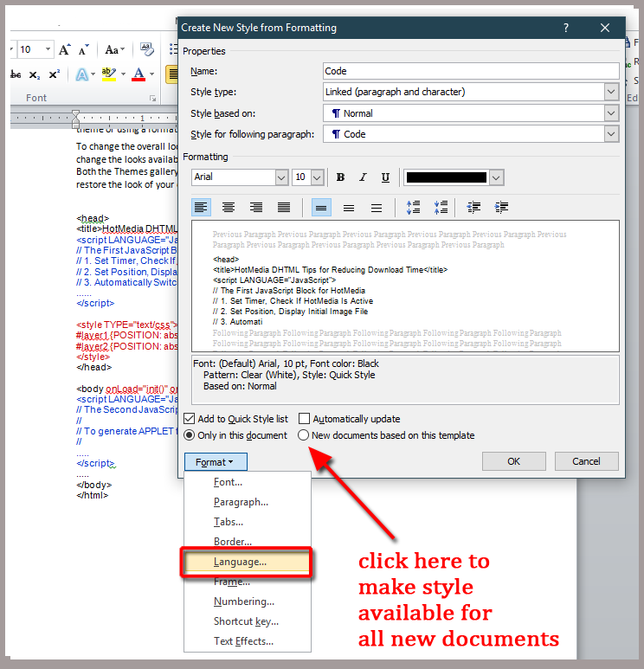
Task: Shrink font size in Word ribbon
Action: [84, 50]
